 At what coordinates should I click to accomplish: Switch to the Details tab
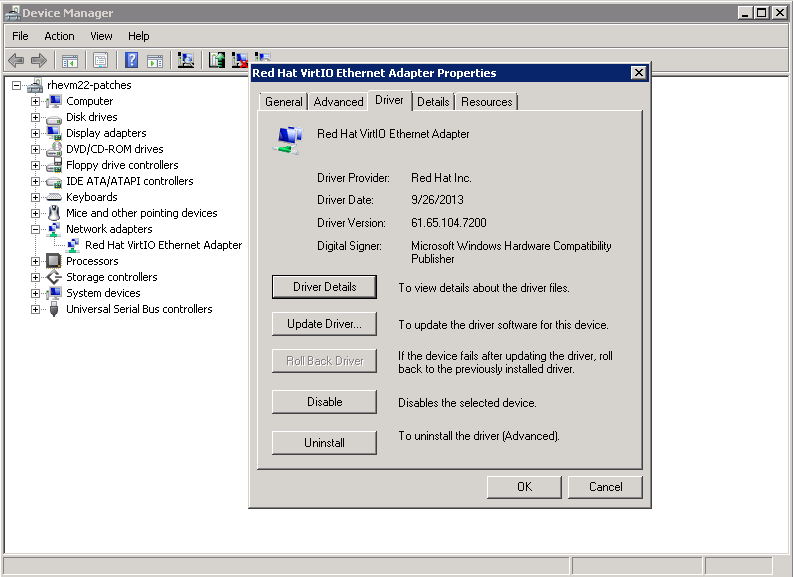pos(433,102)
